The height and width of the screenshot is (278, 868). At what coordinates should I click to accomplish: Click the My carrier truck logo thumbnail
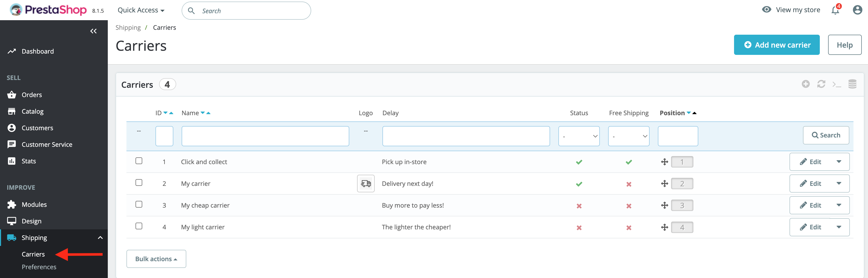pos(366,184)
